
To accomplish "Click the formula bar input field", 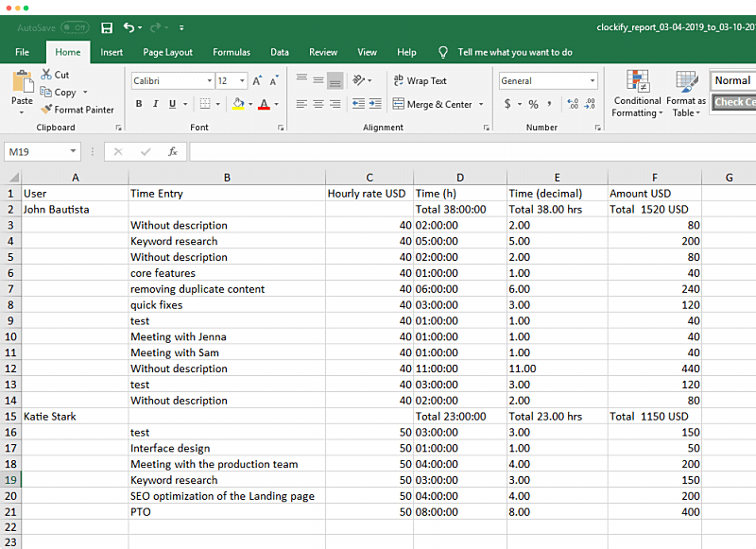I will [x=472, y=152].
